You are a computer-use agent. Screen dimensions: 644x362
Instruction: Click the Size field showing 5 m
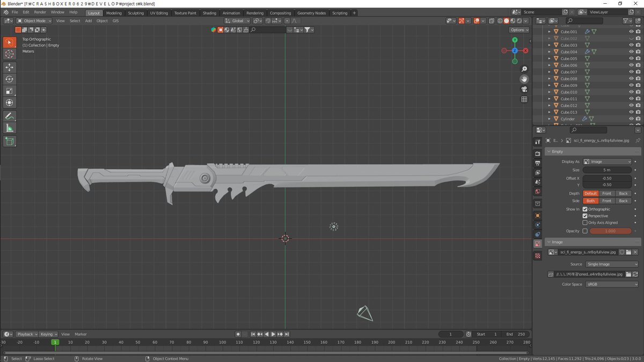pos(607,170)
